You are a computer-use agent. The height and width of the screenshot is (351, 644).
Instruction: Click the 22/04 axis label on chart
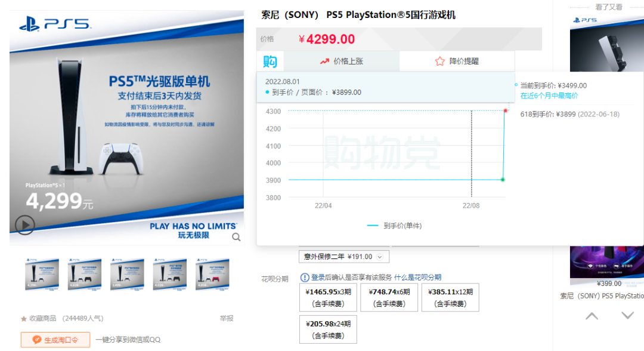323,205
